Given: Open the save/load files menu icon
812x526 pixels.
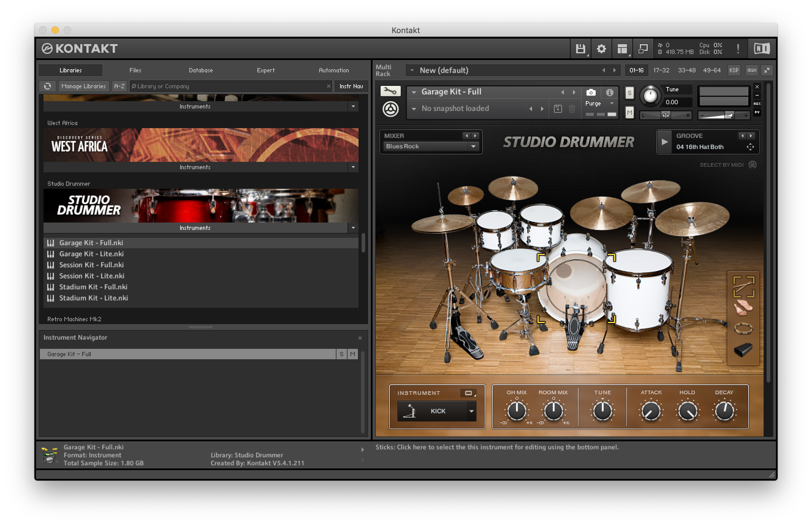Looking at the screenshot, I should tap(580, 49).
